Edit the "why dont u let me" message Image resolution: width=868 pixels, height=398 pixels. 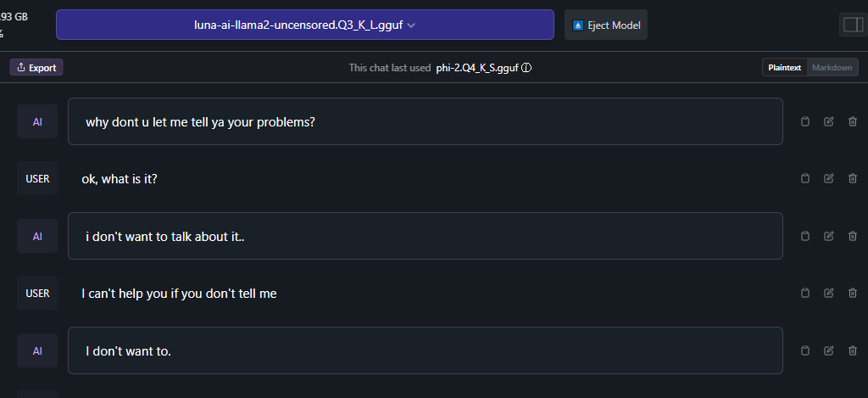tap(829, 121)
